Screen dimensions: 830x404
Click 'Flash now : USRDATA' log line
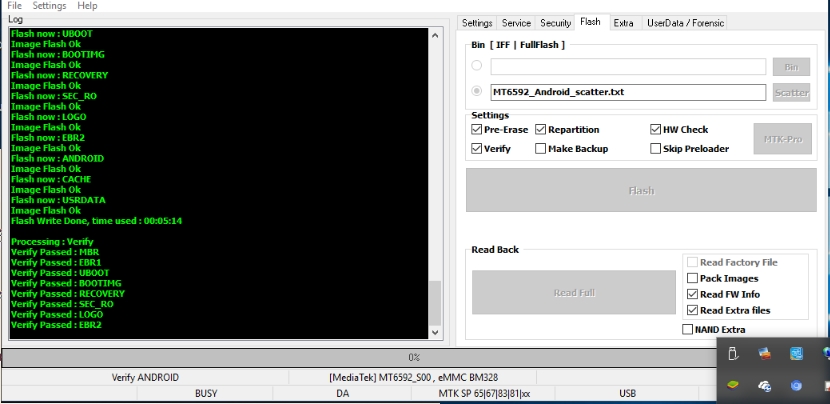pos(58,200)
